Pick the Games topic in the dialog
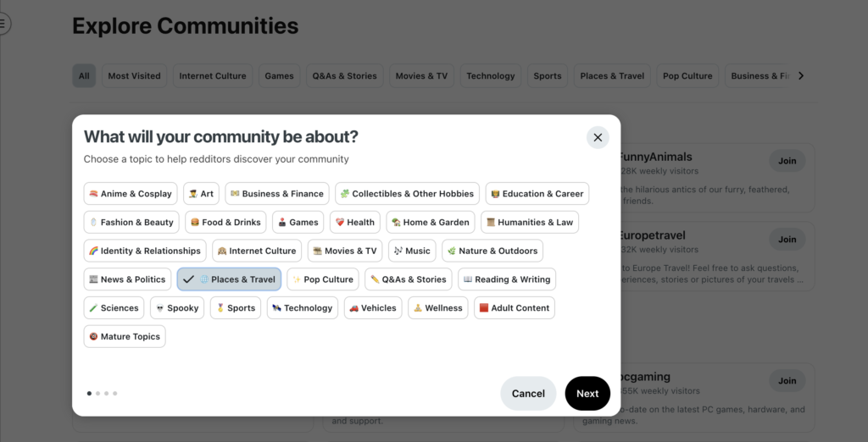Image resolution: width=868 pixels, height=442 pixels. tap(298, 223)
